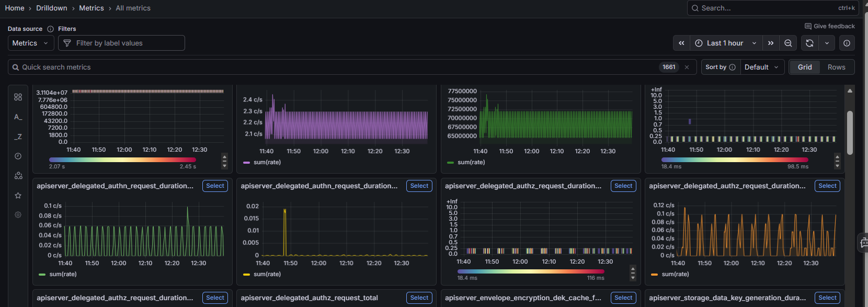Open the bookmarks star icon in sidebar

[x=18, y=196]
